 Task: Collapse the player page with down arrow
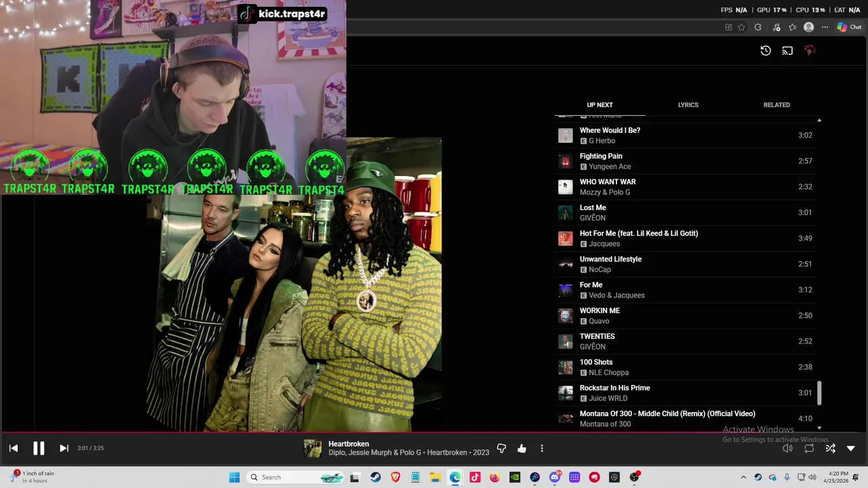point(851,448)
